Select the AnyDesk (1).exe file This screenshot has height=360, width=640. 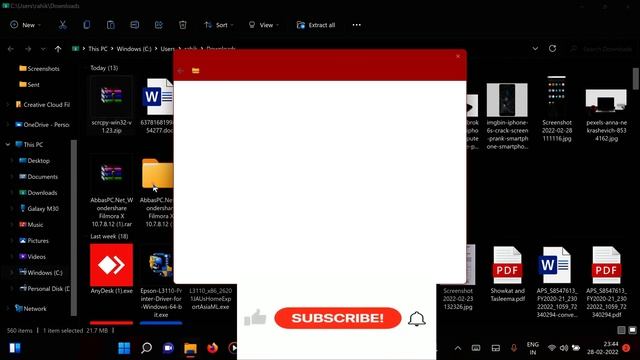tap(111, 269)
